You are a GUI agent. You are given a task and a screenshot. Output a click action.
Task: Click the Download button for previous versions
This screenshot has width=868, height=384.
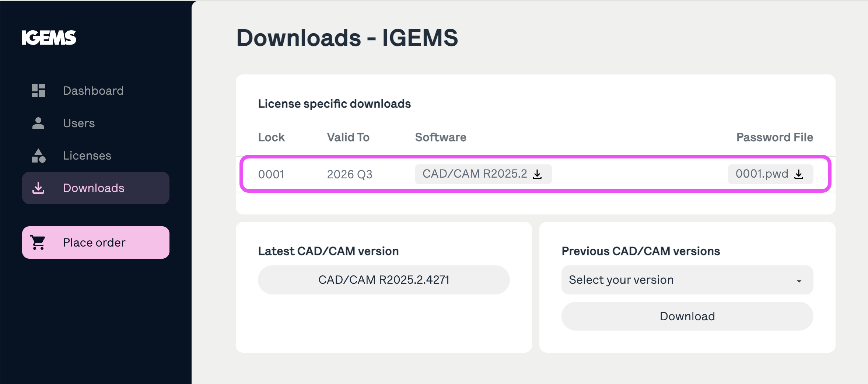click(x=687, y=316)
